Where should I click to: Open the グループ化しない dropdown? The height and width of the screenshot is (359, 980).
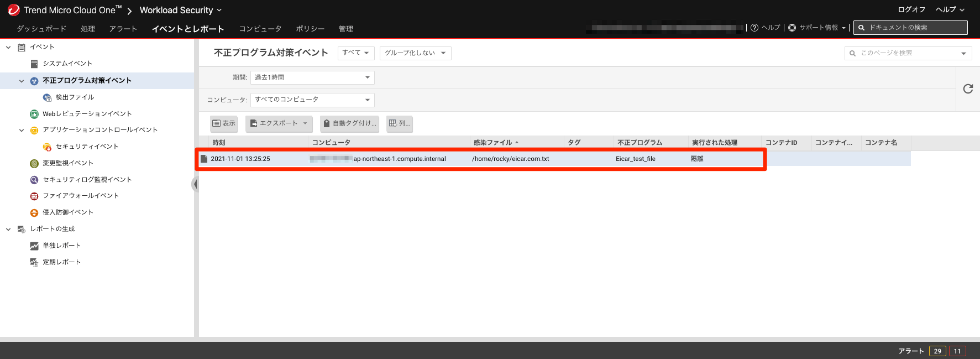pos(416,53)
